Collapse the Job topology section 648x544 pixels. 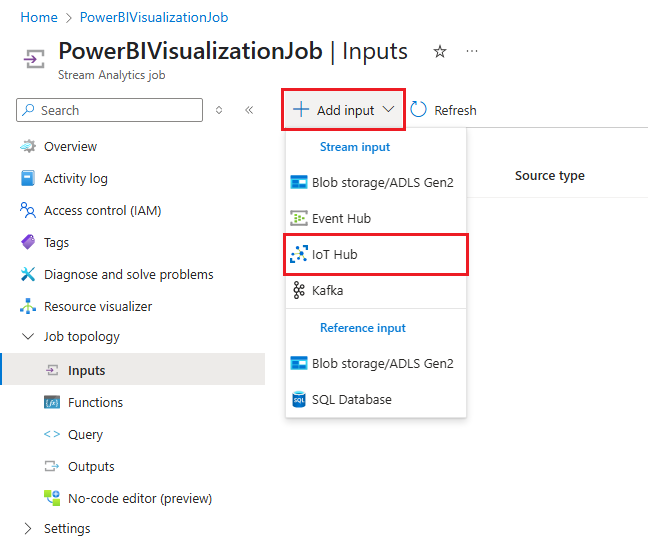tap(28, 337)
